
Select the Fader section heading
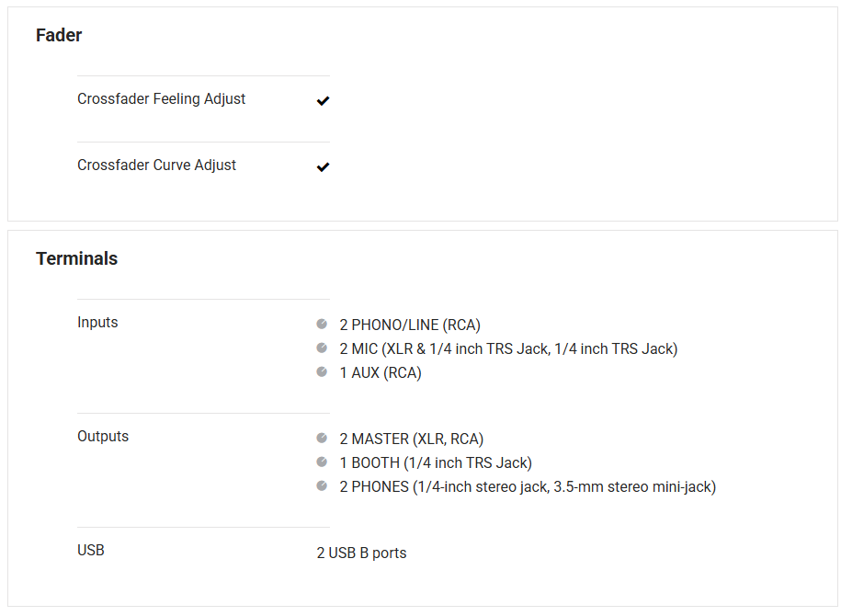tap(59, 35)
